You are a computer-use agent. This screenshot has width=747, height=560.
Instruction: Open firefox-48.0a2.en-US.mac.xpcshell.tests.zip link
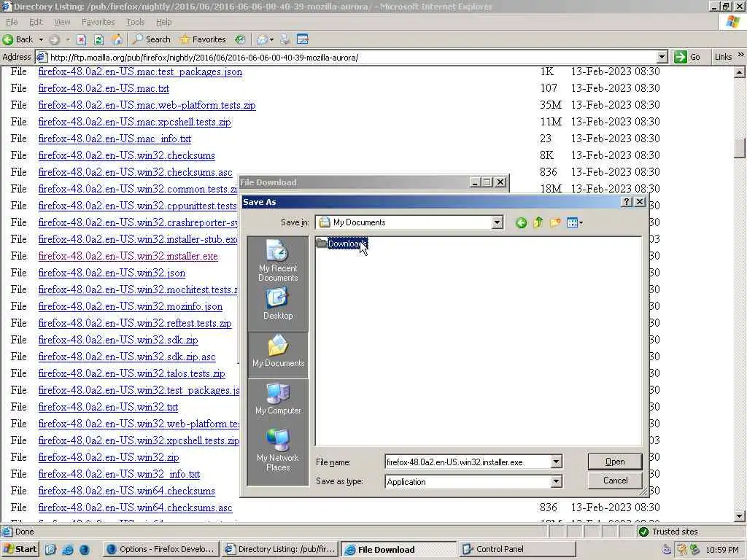click(x=135, y=122)
